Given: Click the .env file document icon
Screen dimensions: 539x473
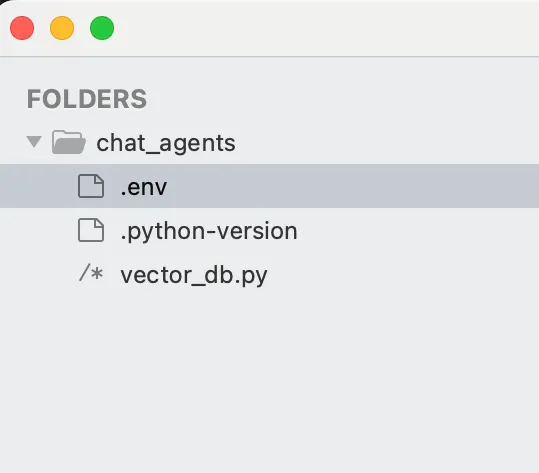Looking at the screenshot, I should click(91, 186).
